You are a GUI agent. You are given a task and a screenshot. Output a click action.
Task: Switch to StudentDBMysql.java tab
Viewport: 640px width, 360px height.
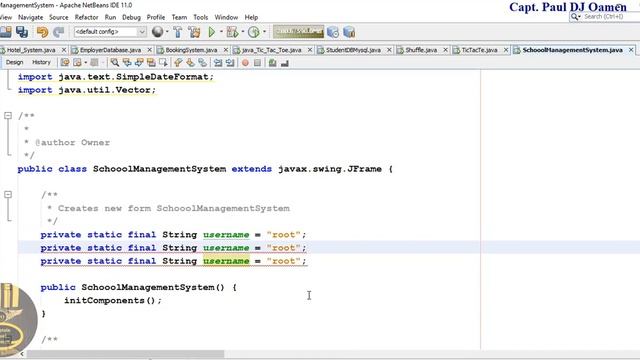(x=353, y=50)
